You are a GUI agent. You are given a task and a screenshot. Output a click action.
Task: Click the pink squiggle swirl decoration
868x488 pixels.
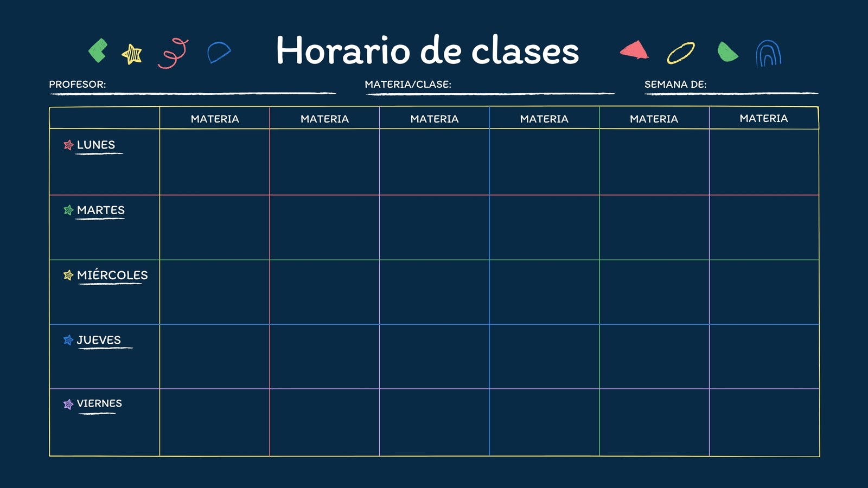pyautogui.click(x=173, y=53)
